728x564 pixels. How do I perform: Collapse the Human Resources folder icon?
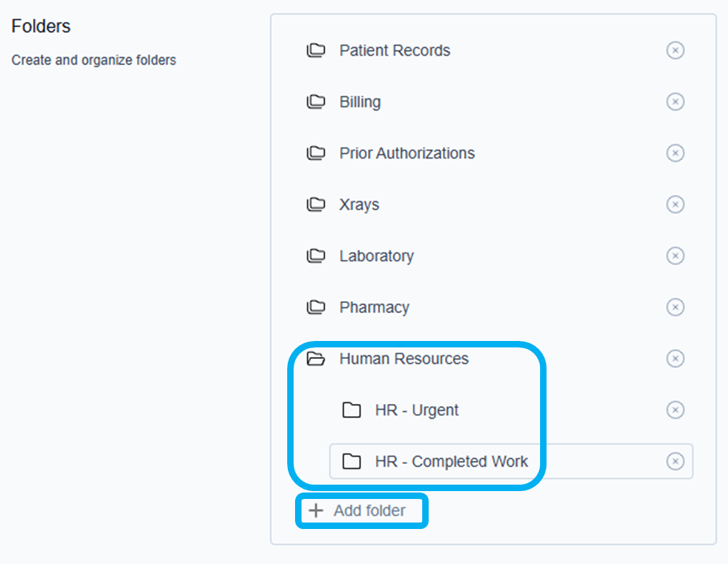pos(316,359)
